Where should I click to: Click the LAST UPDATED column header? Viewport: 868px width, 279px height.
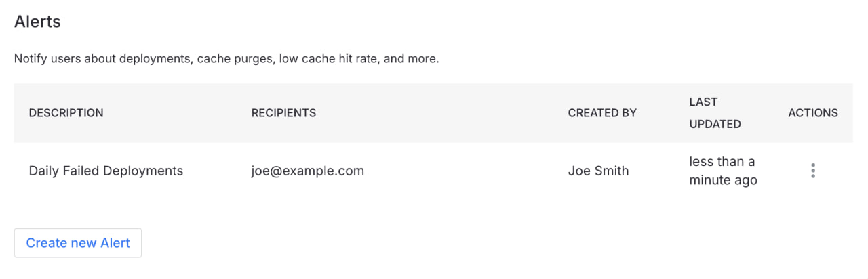coord(715,113)
